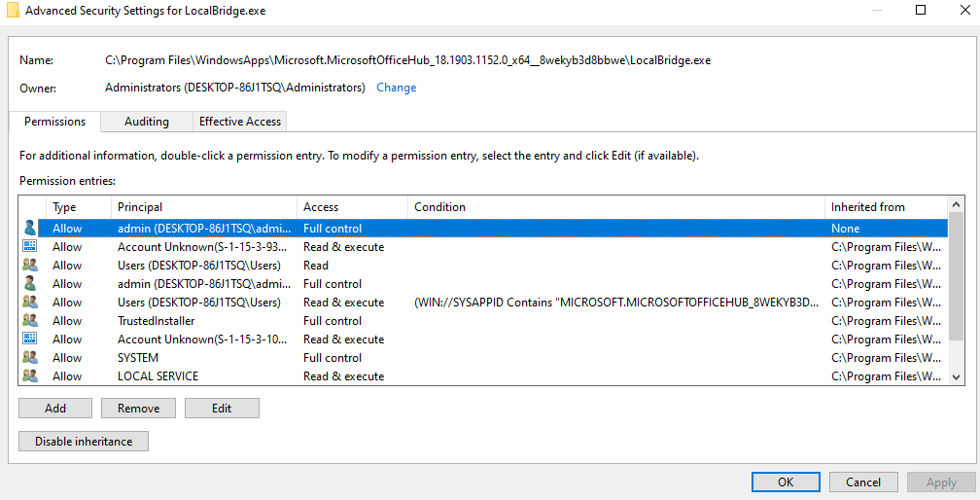Click the group icon for the Users Read entry
Screen dimensions: 980x500
pyautogui.click(x=29, y=266)
